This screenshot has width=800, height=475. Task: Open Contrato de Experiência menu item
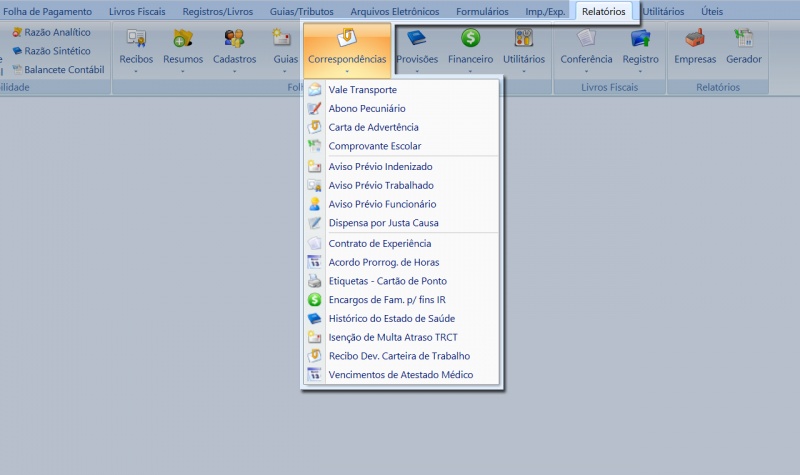point(379,243)
